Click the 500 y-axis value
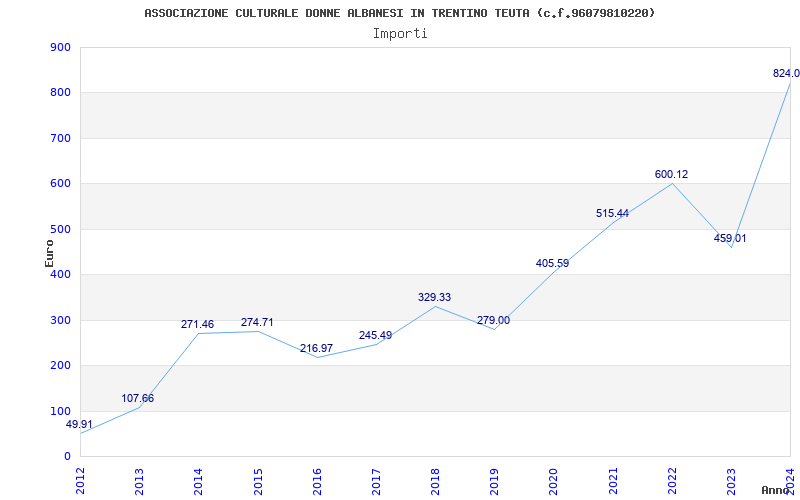 point(60,229)
